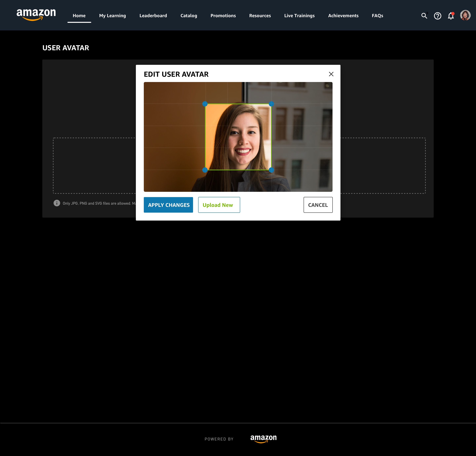
Task: Open the Achievements tab
Action: tap(343, 16)
